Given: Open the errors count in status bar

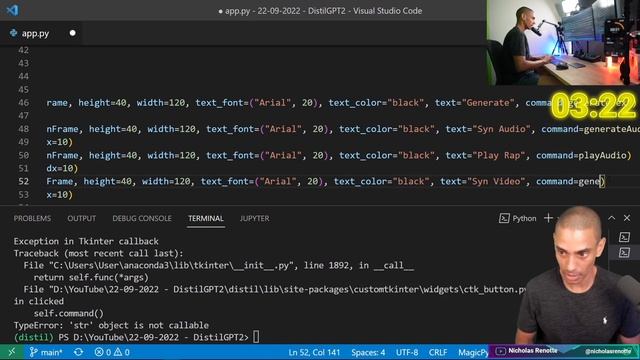Looking at the screenshot, I should [x=103, y=352].
